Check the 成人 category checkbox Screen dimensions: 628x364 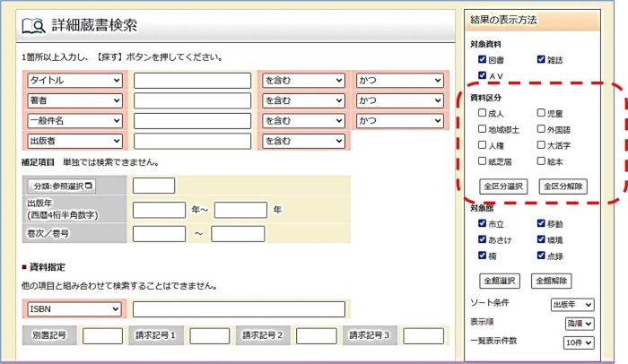tap(483, 113)
